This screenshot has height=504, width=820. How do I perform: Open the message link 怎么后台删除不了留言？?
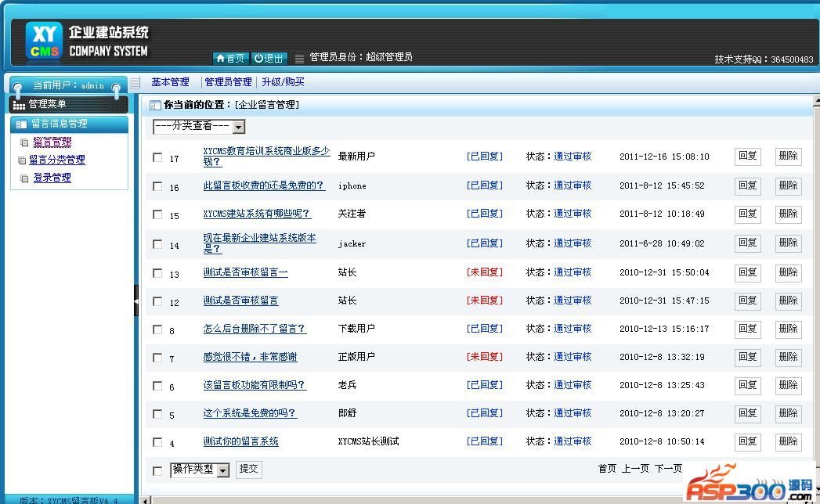pyautogui.click(x=255, y=329)
